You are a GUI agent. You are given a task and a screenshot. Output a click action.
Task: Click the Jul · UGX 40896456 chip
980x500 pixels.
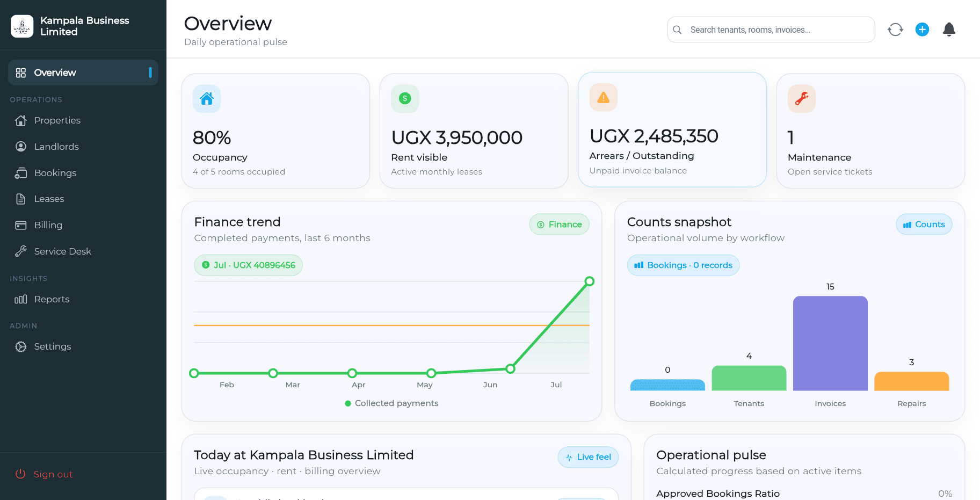point(248,265)
